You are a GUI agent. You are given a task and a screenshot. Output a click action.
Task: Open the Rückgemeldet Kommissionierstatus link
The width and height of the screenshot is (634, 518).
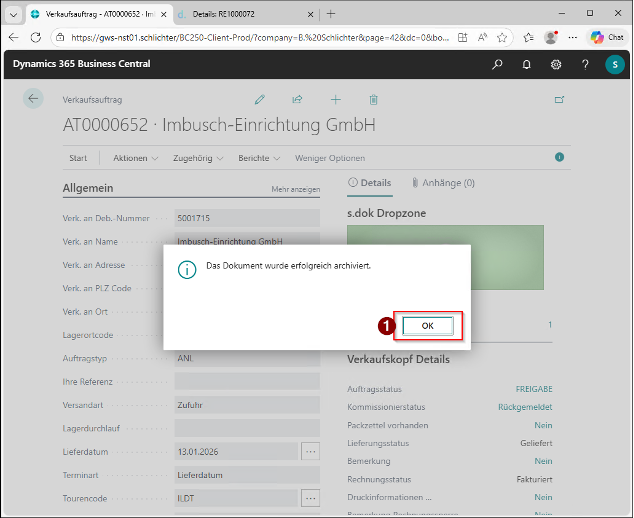[525, 407]
